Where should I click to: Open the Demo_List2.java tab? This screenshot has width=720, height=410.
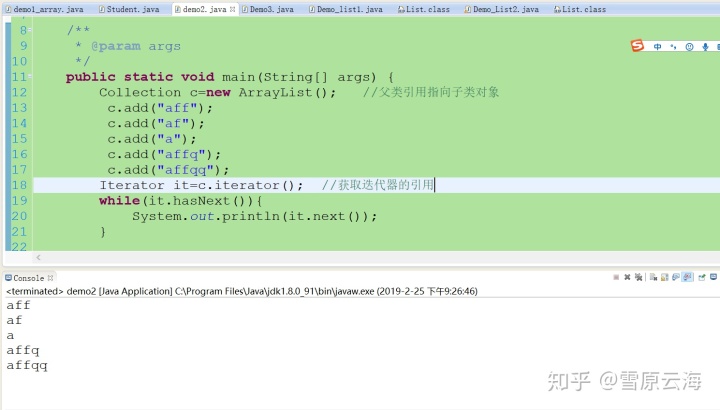pos(501,9)
